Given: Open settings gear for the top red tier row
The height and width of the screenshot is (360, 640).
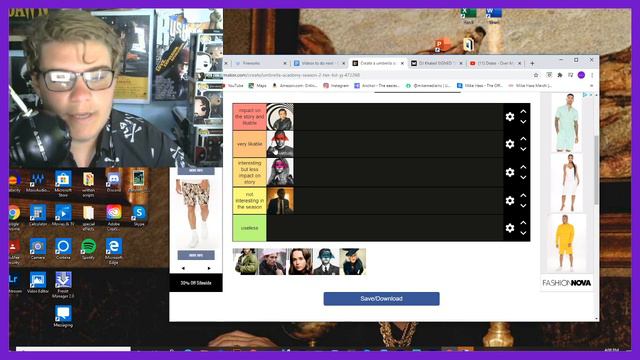Looking at the screenshot, I should tap(510, 117).
